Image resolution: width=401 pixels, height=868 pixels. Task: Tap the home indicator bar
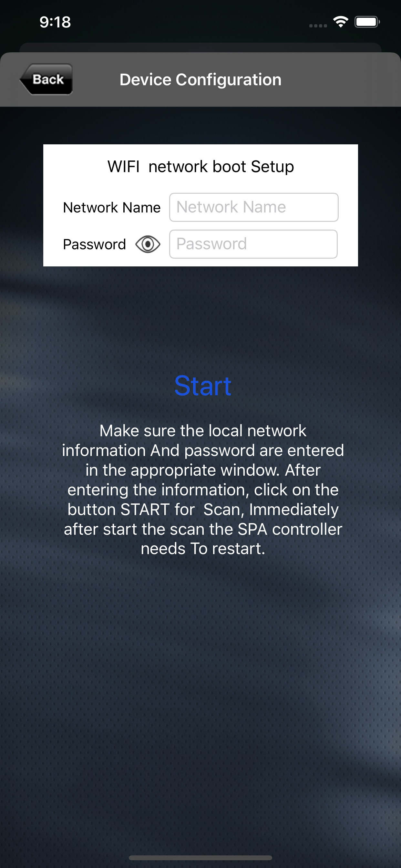pos(200,858)
